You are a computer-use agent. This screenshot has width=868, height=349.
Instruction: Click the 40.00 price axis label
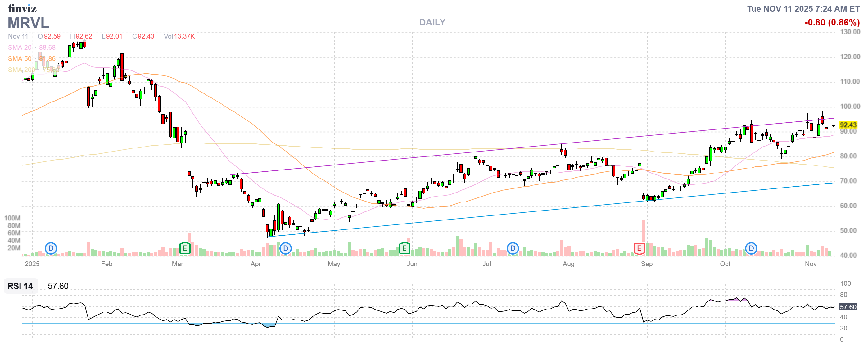coord(848,255)
